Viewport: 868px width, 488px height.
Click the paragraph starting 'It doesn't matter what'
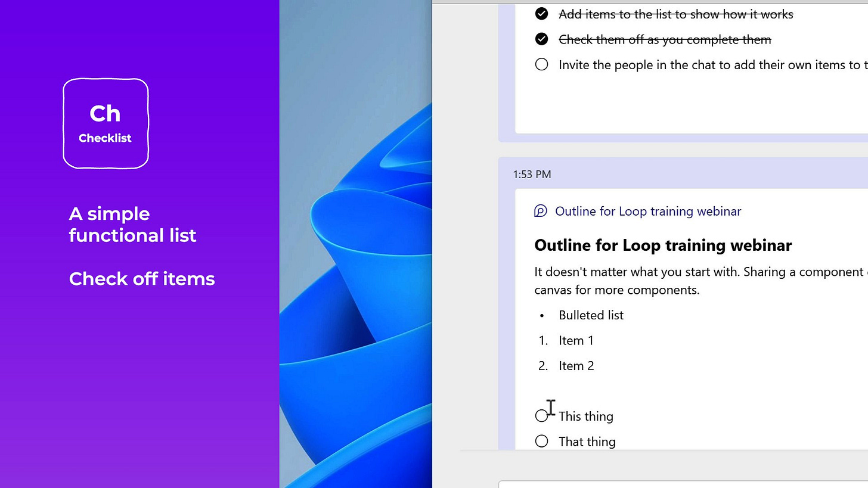(x=701, y=281)
